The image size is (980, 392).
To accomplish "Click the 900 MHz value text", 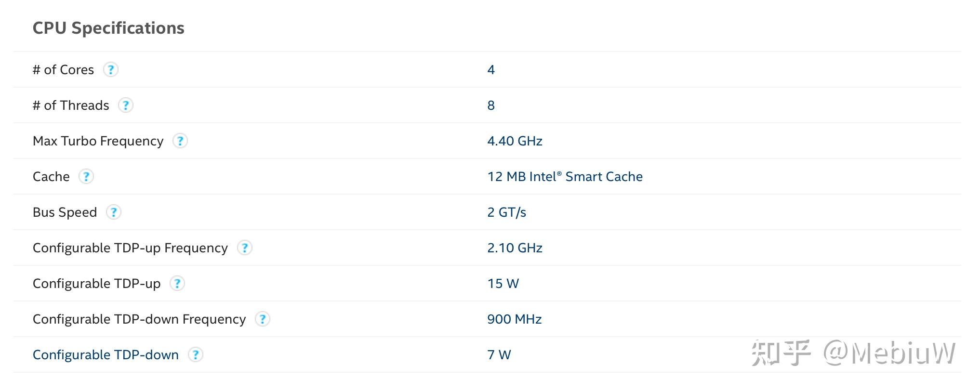I will click(x=514, y=319).
